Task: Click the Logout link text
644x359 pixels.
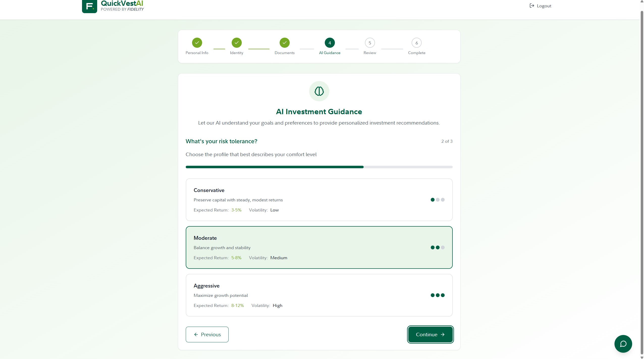Action: [x=544, y=6]
